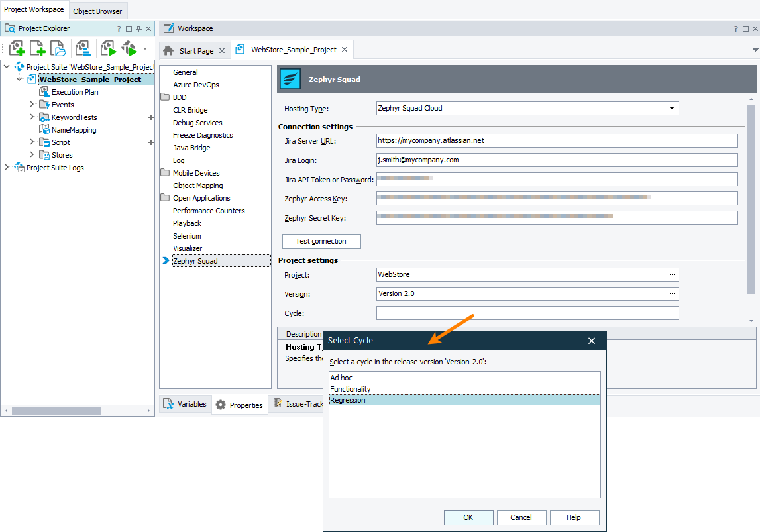Click the plus icon beside KeywordTests
This screenshot has height=532, width=760.
pos(150,117)
